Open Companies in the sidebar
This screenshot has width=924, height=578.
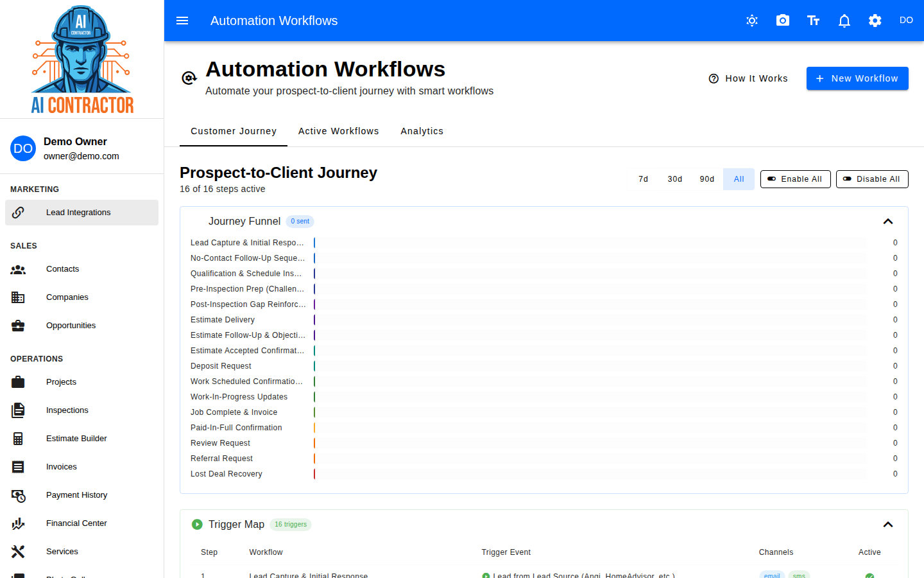click(x=81, y=297)
